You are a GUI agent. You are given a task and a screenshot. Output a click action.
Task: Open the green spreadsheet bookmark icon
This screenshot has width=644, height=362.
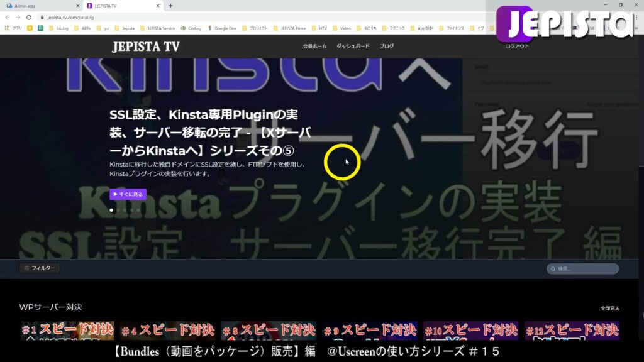(40, 28)
